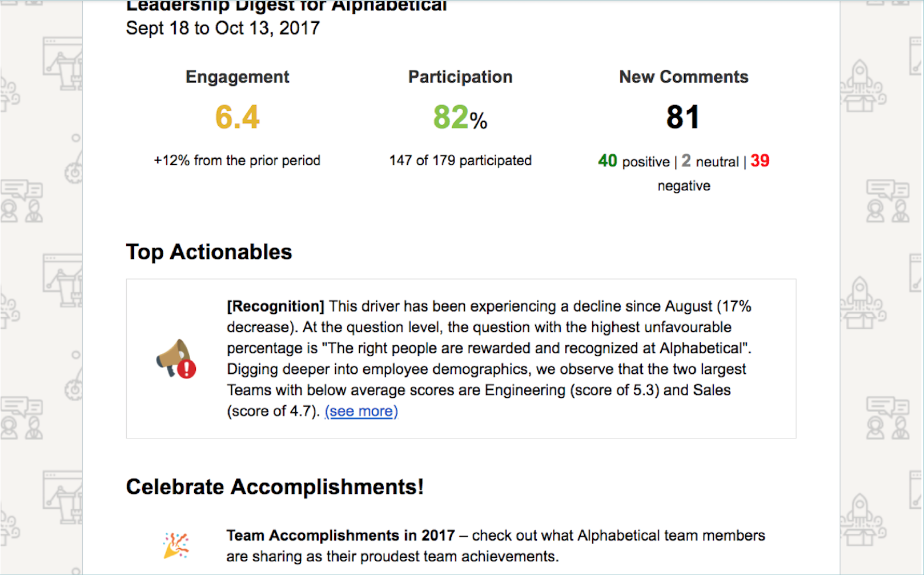Viewport: 924px width, 575px height.
Task: Open the 'see more' link
Action: pos(361,411)
